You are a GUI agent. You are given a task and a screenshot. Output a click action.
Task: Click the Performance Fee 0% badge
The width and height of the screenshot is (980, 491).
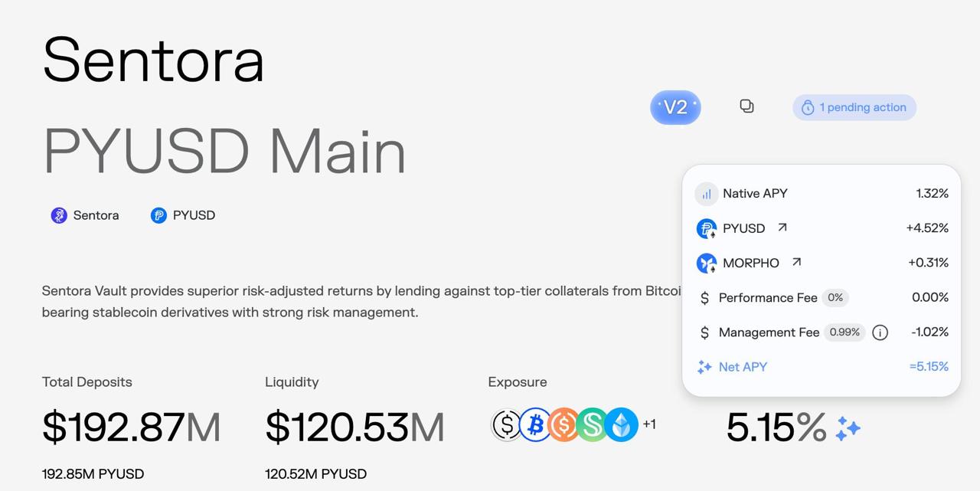tap(835, 297)
